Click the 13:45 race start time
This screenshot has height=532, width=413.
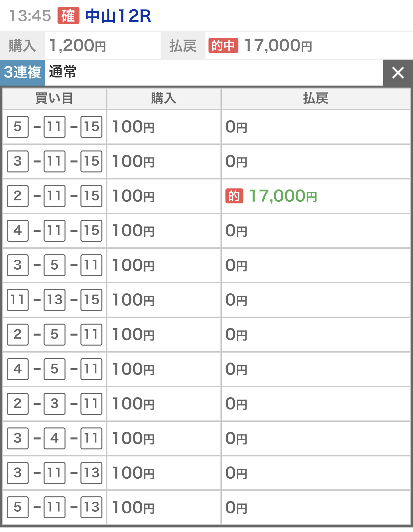click(30, 16)
